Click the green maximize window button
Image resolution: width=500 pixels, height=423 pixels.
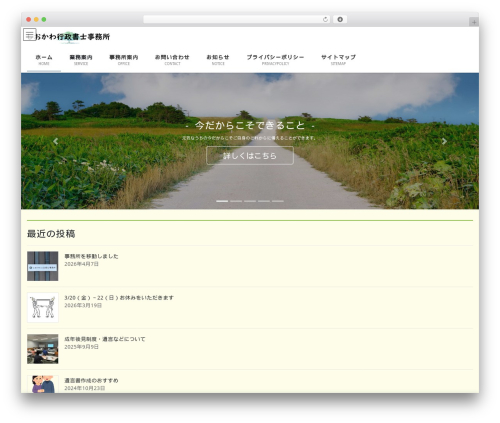[x=44, y=20]
